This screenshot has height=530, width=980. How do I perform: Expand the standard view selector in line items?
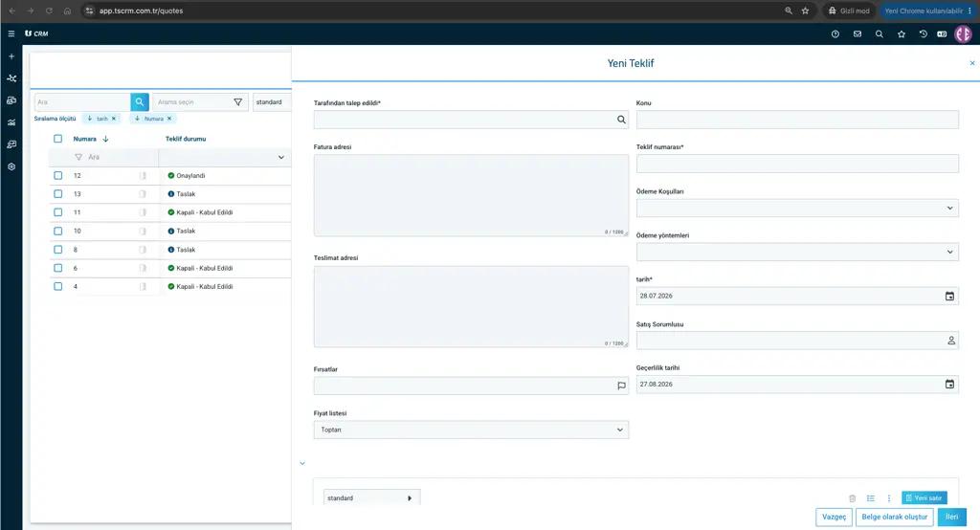pyautogui.click(x=371, y=498)
